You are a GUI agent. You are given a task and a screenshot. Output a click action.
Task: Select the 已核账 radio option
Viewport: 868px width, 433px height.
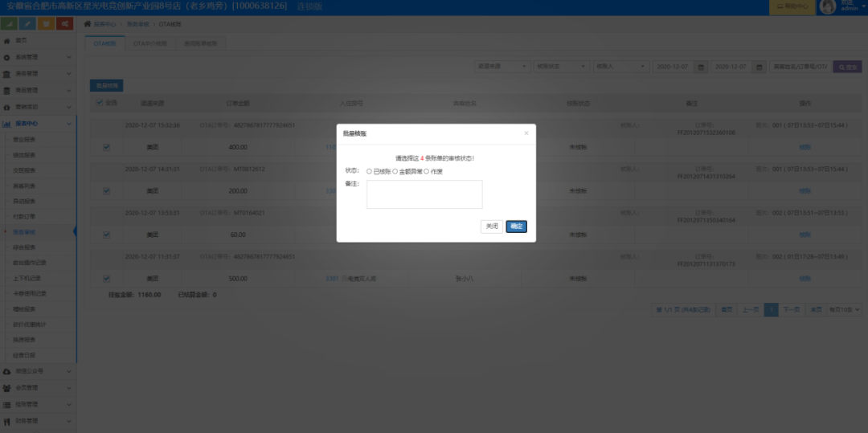click(x=369, y=171)
